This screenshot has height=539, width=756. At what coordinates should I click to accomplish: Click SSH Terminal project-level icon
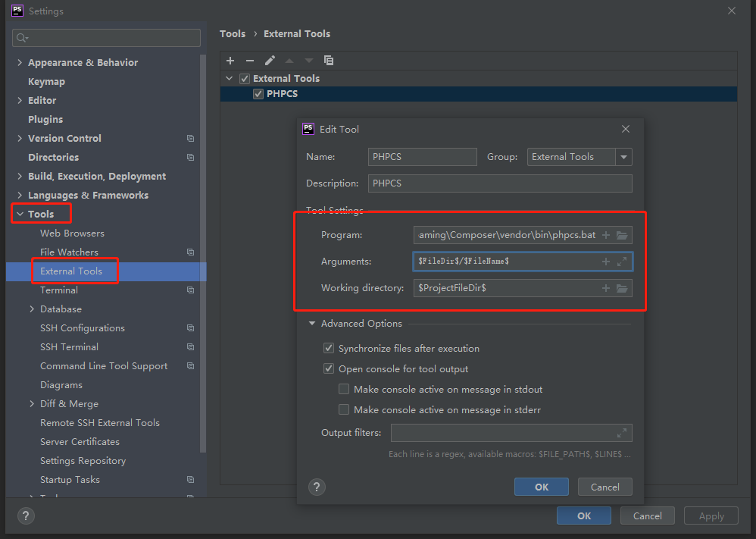(190, 347)
